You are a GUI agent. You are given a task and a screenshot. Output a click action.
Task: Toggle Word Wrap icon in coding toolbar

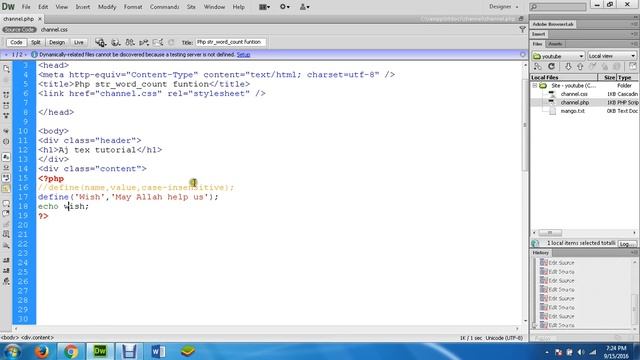(6, 178)
